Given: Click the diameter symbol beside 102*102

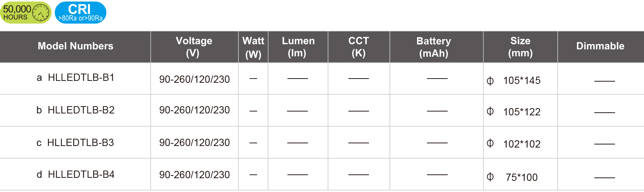Looking at the screenshot, I should click(490, 143).
